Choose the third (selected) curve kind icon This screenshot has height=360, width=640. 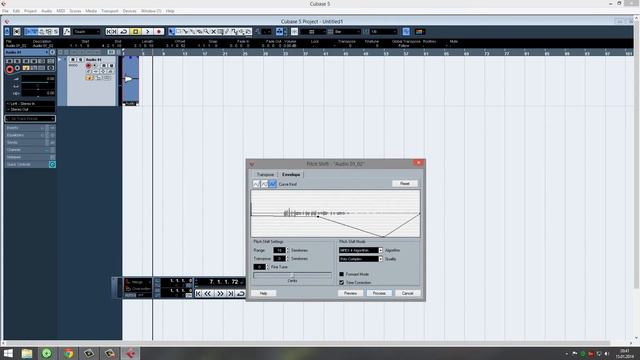[273, 184]
